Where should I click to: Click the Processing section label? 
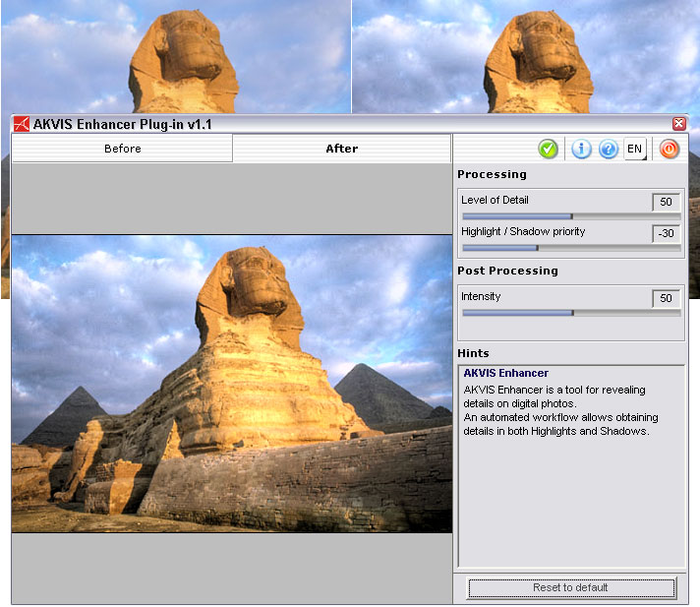point(492,174)
